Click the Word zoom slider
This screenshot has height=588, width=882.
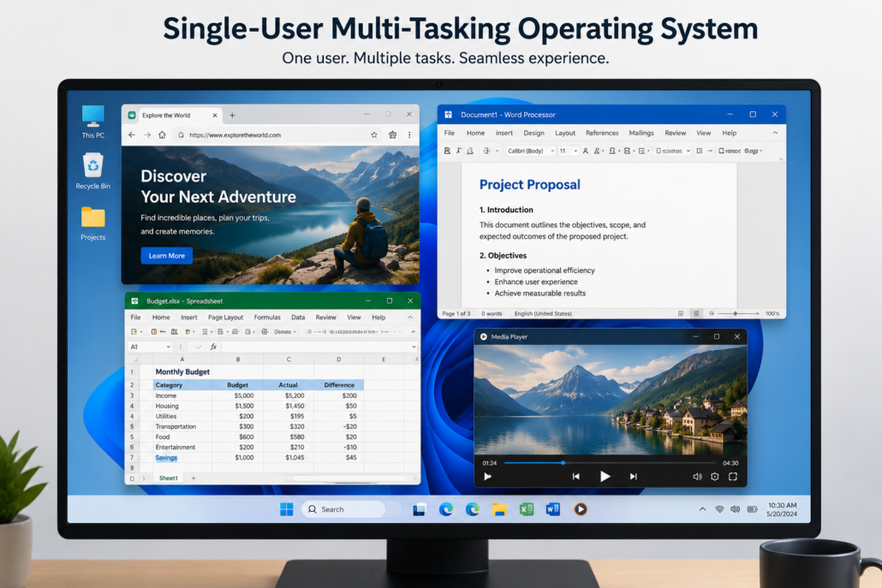[736, 313]
